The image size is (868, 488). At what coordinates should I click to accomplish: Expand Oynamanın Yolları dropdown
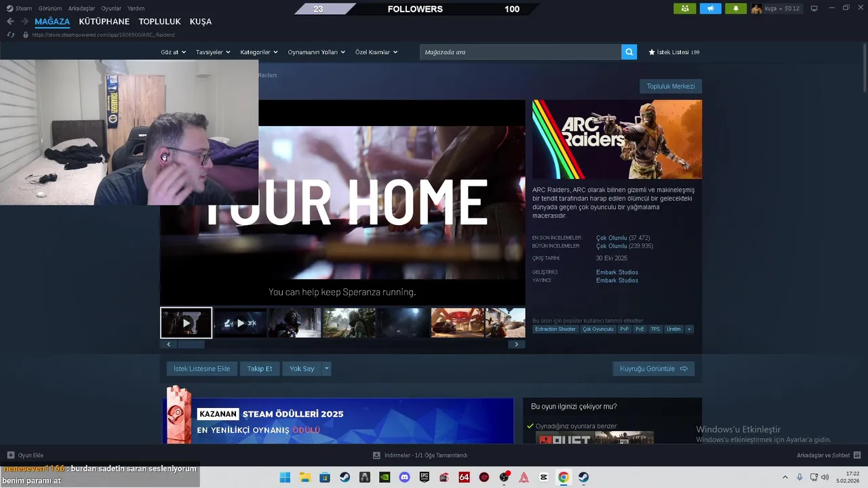click(317, 52)
